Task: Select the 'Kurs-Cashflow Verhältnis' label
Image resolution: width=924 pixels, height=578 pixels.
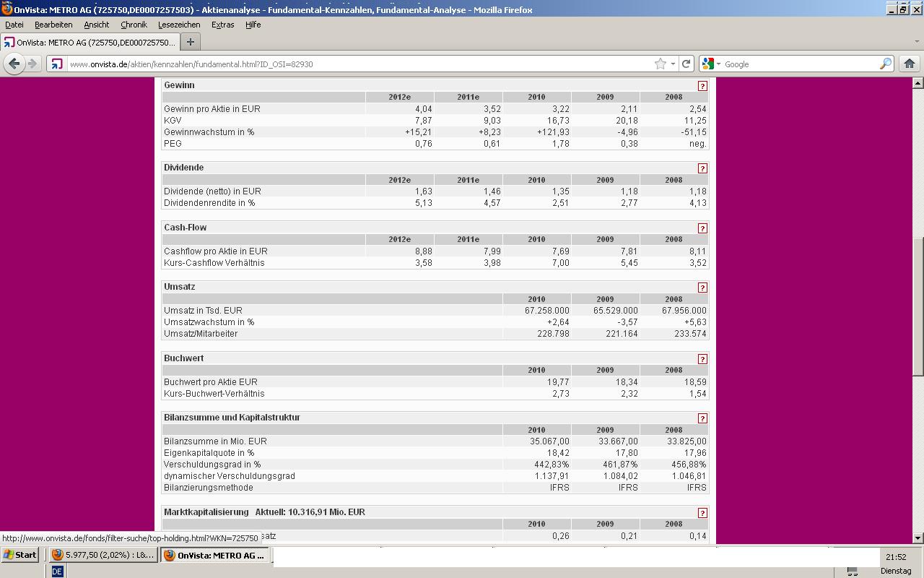Action: pos(214,263)
